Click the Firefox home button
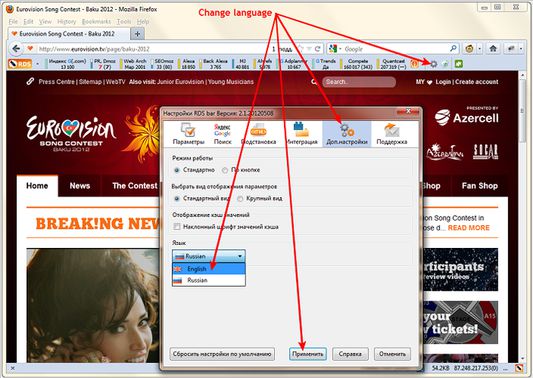 [493, 49]
